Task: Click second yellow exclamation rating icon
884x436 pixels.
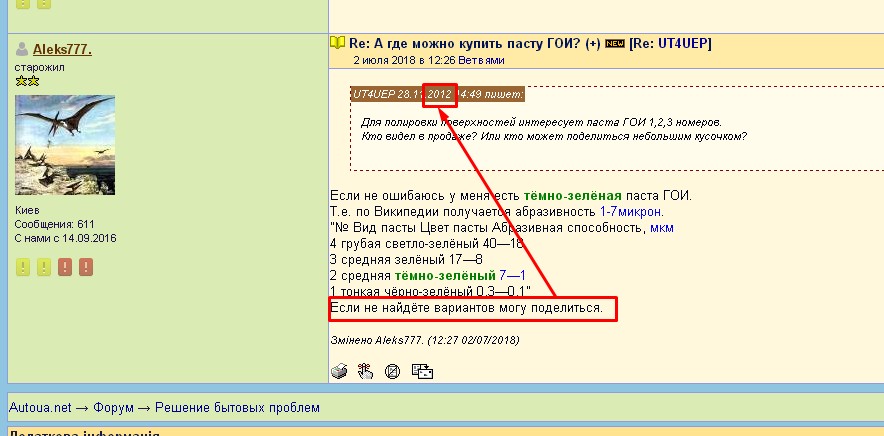Action: tap(43, 267)
